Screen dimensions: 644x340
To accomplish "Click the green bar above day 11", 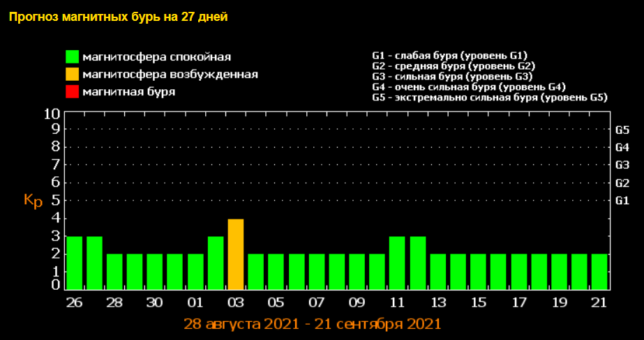I will (397, 263).
